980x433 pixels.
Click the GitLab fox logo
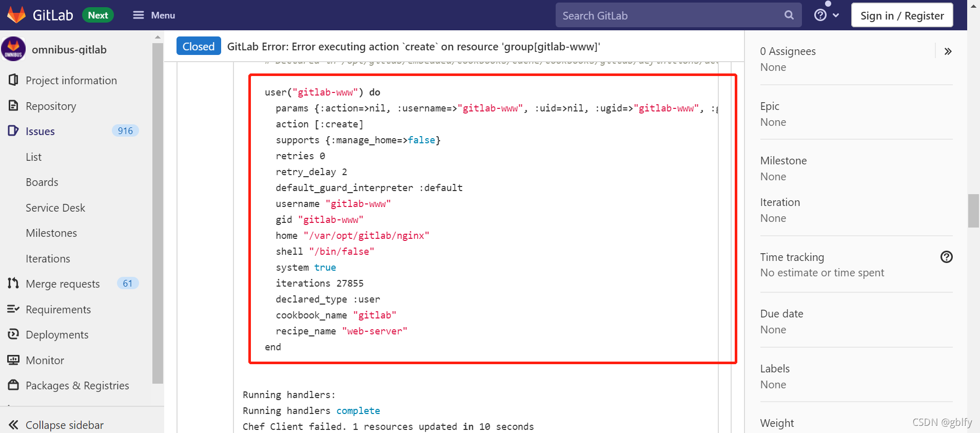coord(16,15)
